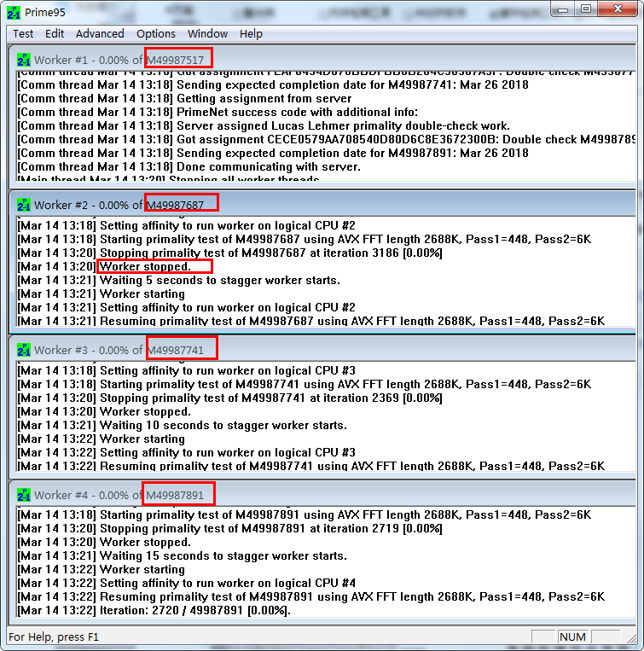The image size is (644, 651).
Task: Click 'For Help, press F1' status text
Action: pyautogui.click(x=54, y=636)
